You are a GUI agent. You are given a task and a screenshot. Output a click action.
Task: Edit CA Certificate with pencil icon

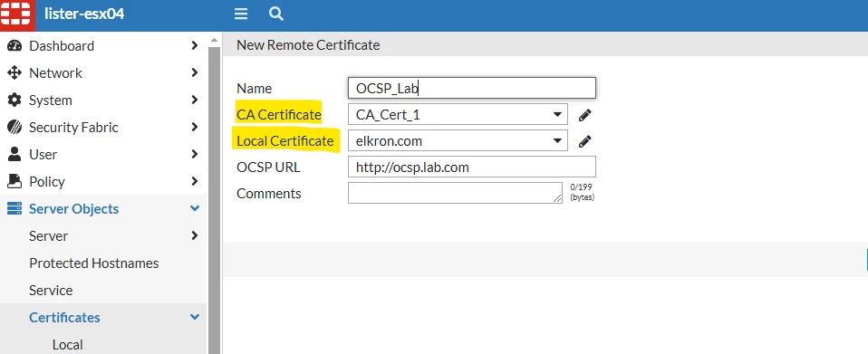[x=585, y=114]
